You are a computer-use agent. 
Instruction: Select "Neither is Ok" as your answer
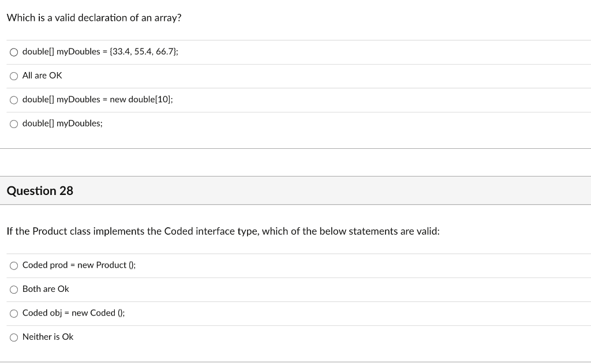13,337
